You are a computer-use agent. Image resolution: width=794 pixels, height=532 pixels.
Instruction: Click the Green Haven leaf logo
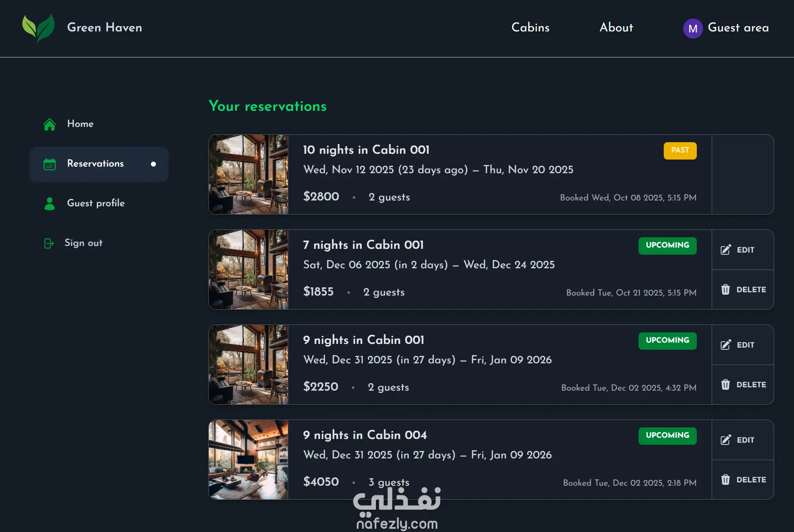click(x=38, y=28)
